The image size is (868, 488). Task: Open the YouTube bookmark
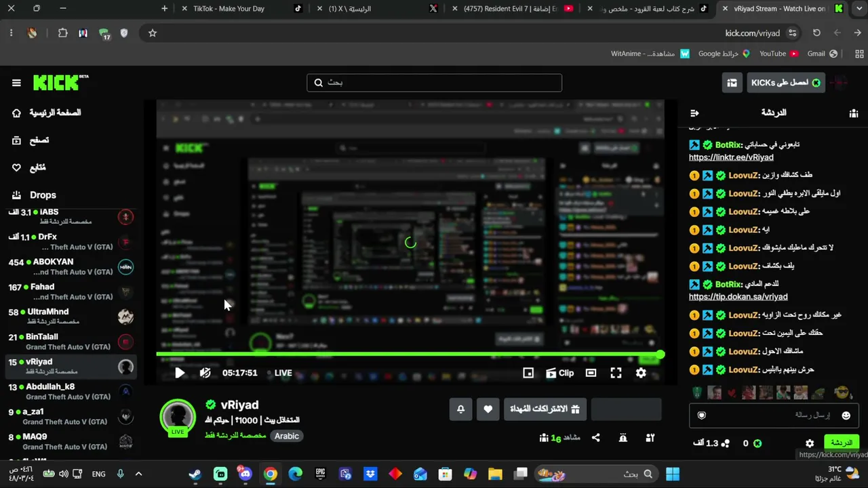pos(778,54)
